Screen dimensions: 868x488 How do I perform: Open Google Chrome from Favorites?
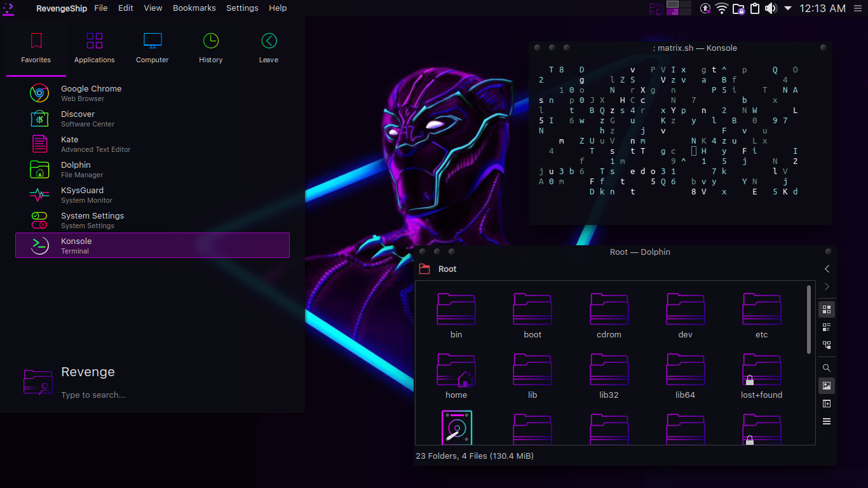pos(152,93)
